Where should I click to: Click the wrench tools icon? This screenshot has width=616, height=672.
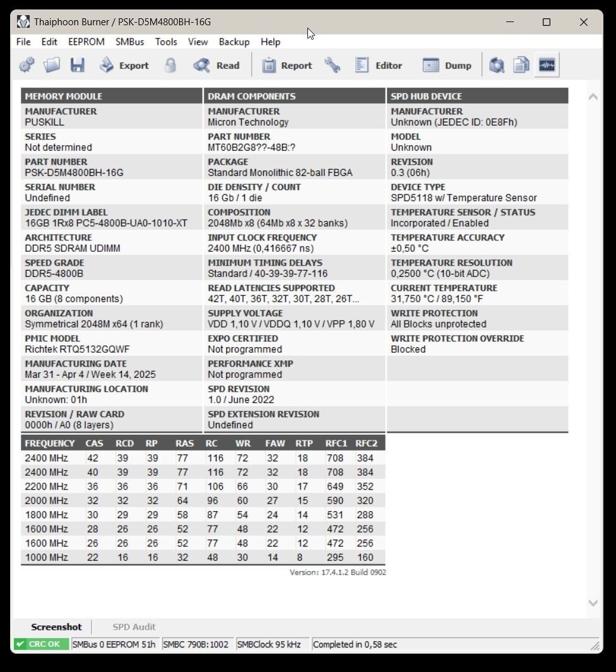332,65
